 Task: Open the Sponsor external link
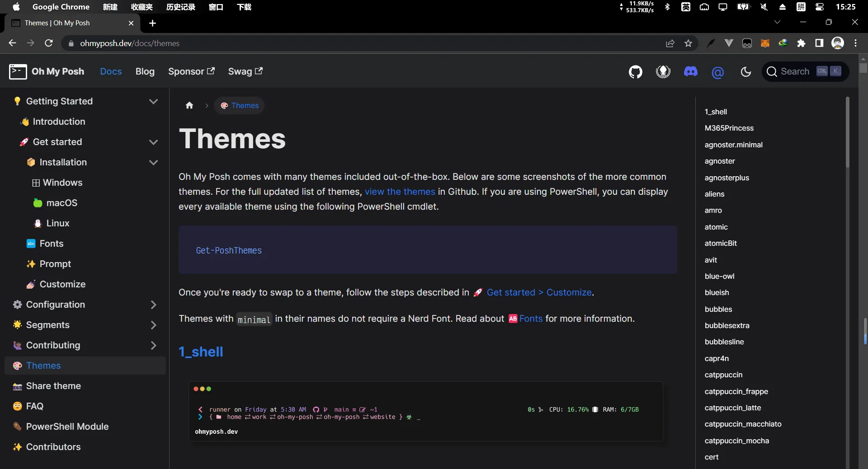(191, 71)
